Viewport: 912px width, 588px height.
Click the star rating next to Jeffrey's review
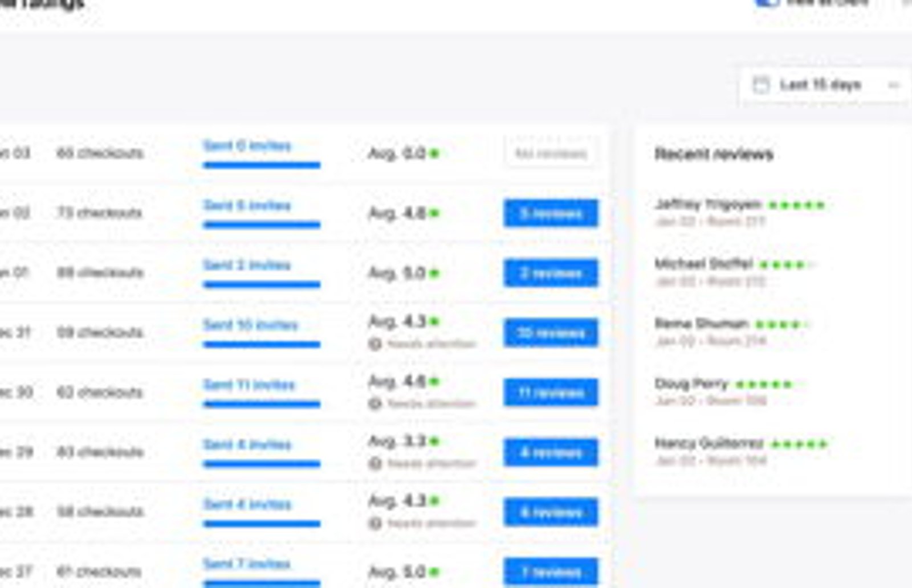(x=796, y=205)
